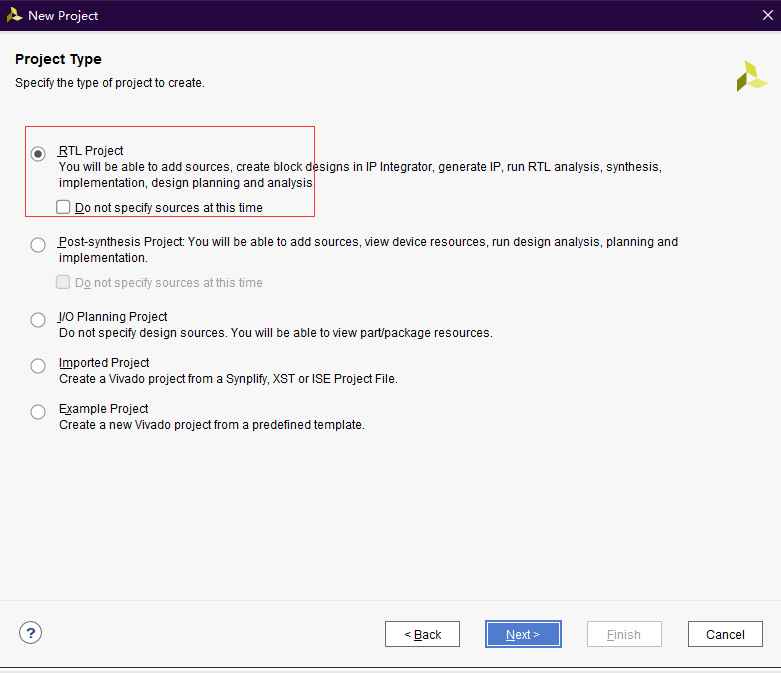
Task: Click 'Do not specify design sources' description text
Action: [x=275, y=333]
